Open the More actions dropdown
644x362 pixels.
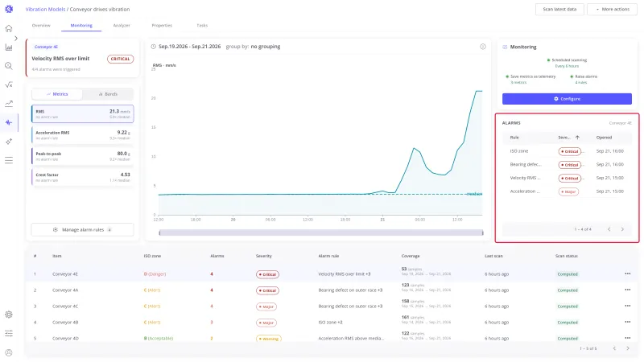(612, 9)
